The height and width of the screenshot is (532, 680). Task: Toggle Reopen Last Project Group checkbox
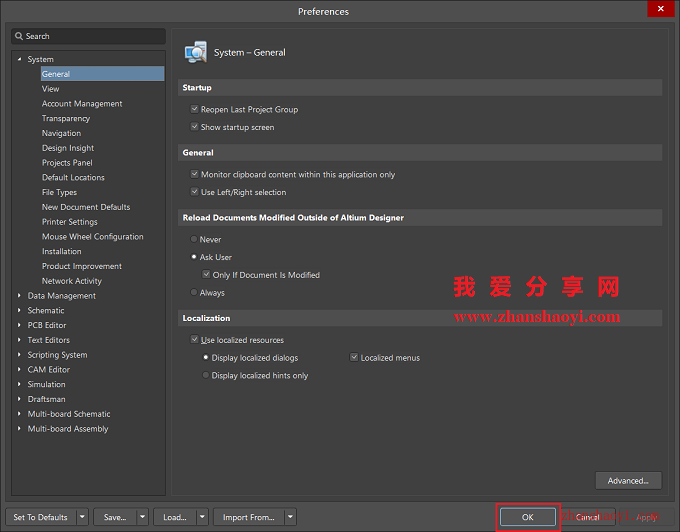[194, 109]
